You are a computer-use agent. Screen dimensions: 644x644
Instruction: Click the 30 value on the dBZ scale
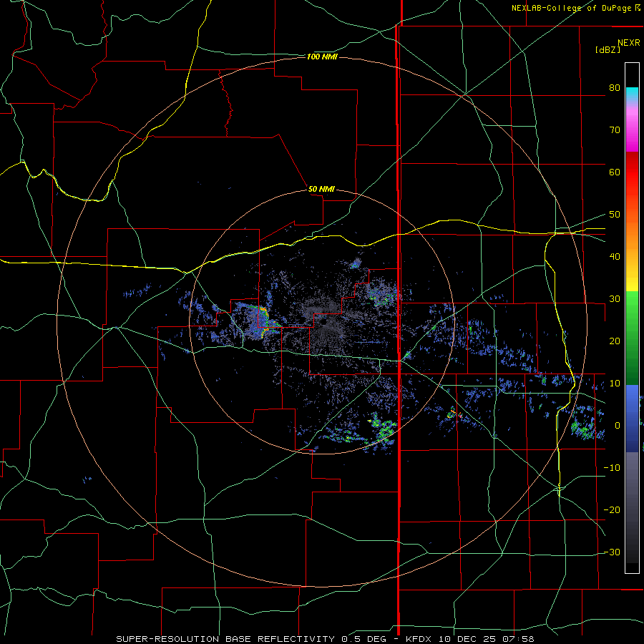coord(615,299)
